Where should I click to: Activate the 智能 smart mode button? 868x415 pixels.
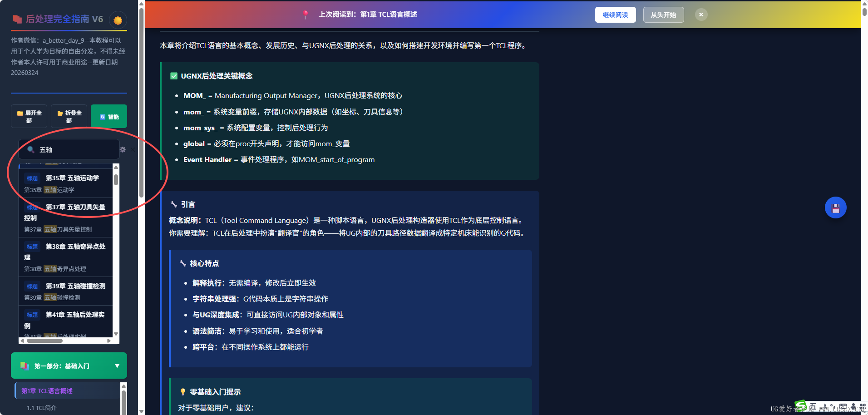pyautogui.click(x=109, y=116)
